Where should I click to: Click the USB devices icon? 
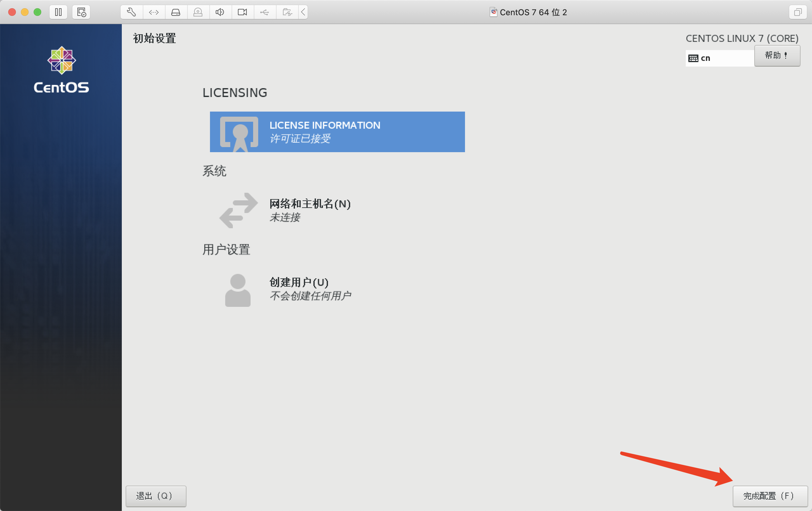(264, 12)
